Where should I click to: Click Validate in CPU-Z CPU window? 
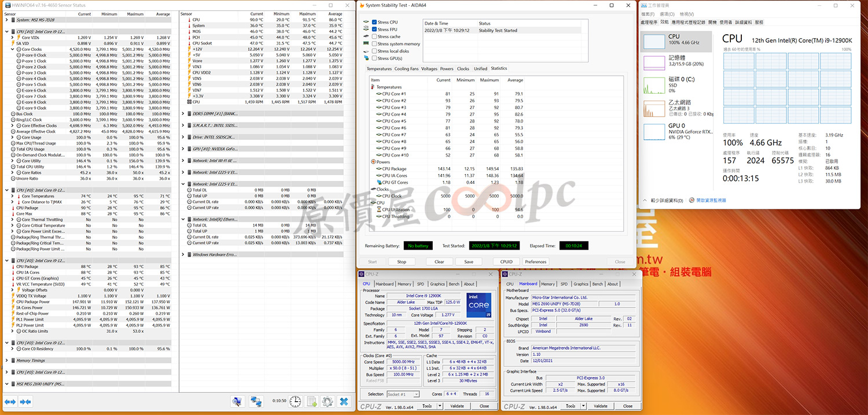click(x=457, y=406)
